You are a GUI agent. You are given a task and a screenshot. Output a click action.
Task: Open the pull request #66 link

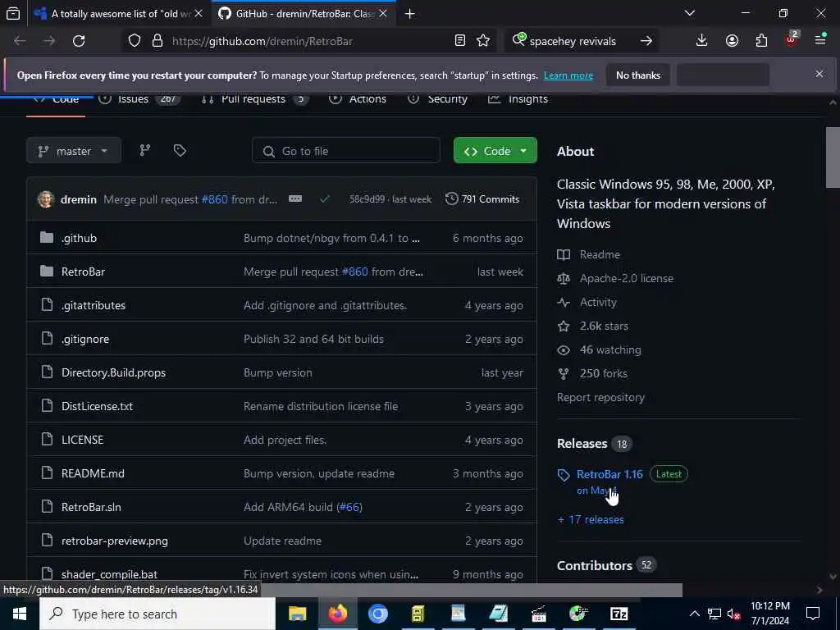click(x=349, y=507)
